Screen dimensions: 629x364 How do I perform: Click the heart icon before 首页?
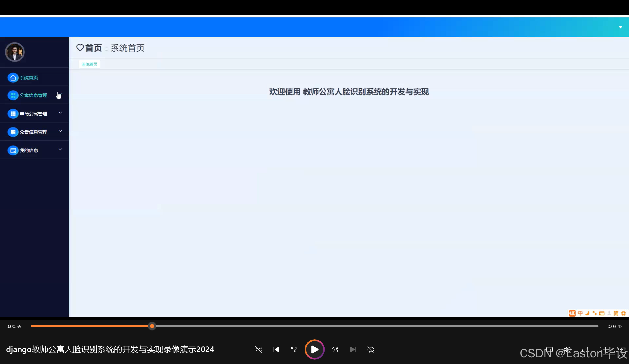click(x=80, y=48)
